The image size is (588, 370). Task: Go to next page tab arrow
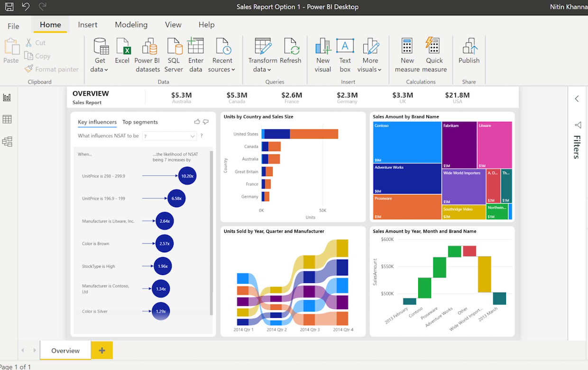(x=34, y=351)
